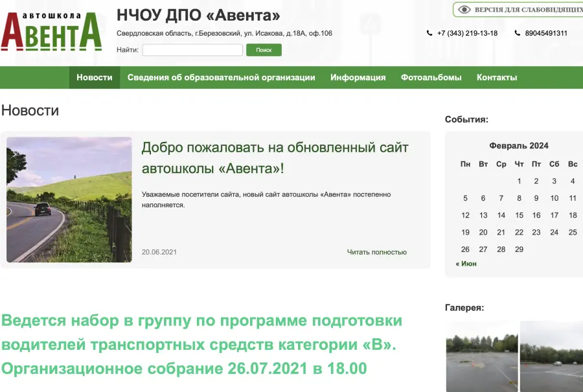Image resolution: width=583 pixels, height=392 pixels.
Task: Focus the Найти search input field
Action: pyautogui.click(x=192, y=50)
